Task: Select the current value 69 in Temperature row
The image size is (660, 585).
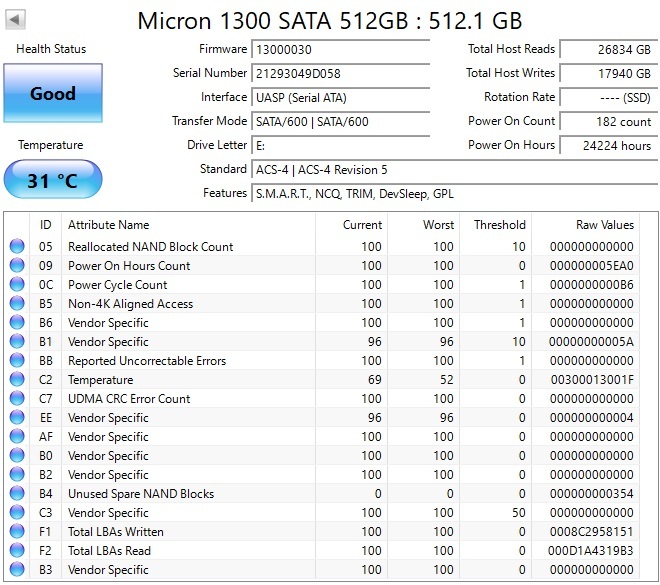Action: [x=375, y=380]
